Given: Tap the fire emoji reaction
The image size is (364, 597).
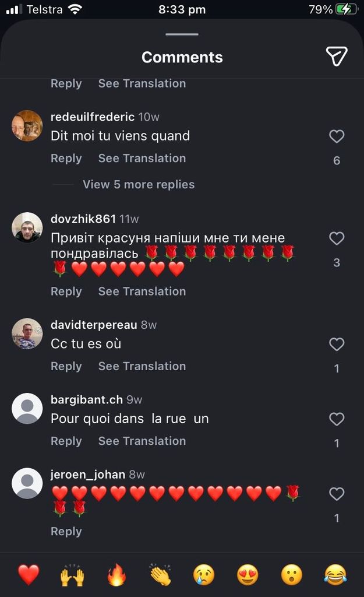Looking at the screenshot, I should tap(116, 575).
